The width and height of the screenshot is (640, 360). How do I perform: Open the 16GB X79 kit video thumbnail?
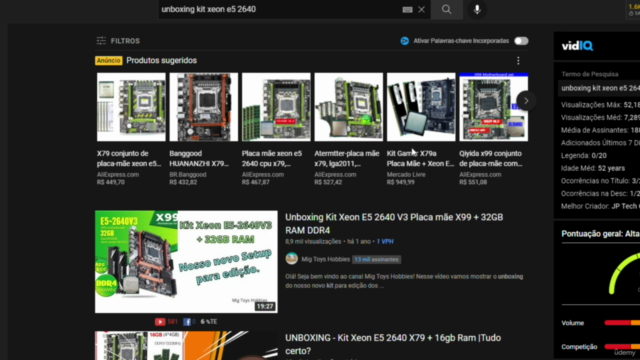[186, 345]
